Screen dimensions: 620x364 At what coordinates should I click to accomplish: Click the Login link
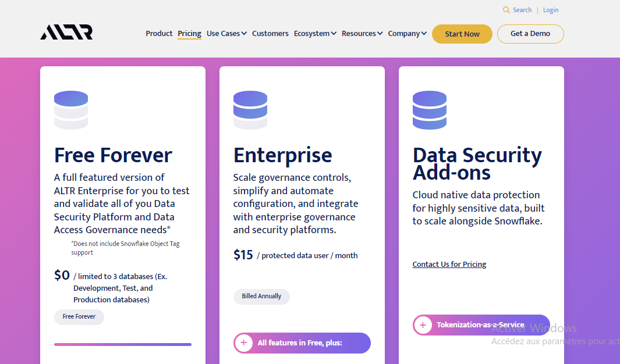pyautogui.click(x=550, y=10)
